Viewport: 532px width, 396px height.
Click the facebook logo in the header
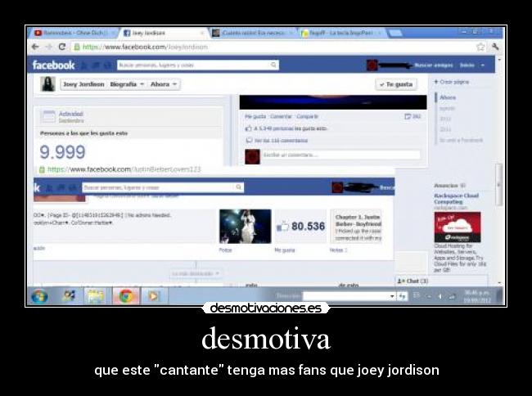(x=53, y=65)
